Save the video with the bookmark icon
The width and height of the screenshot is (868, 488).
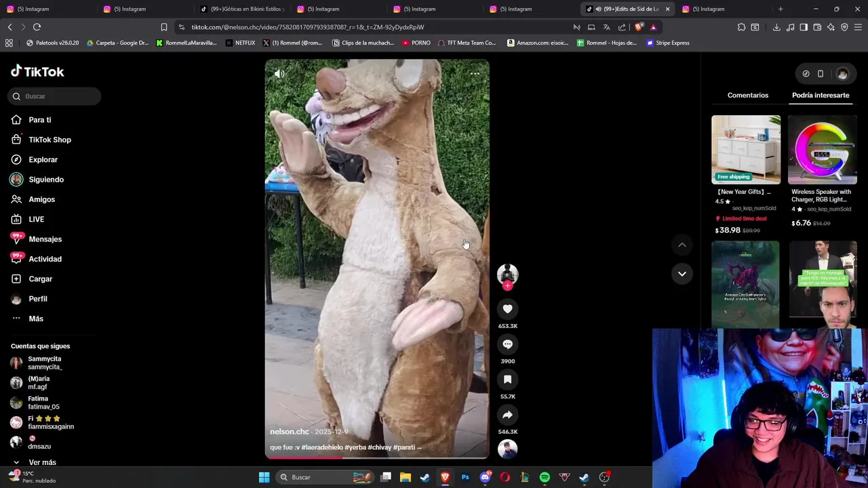pos(507,380)
